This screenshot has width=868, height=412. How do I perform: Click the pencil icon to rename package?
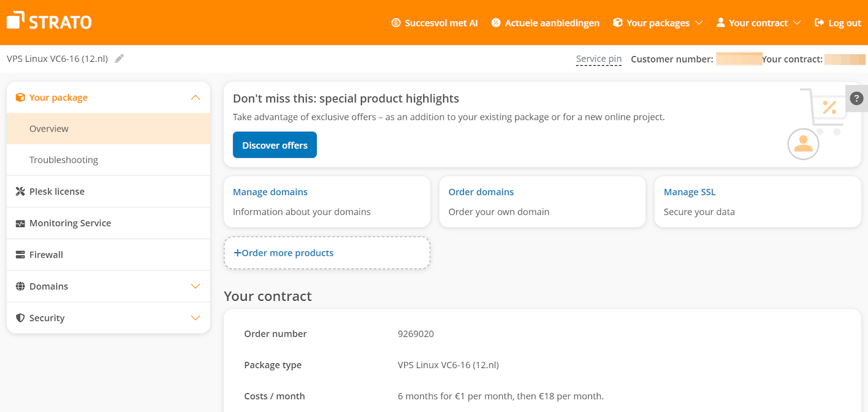click(119, 59)
